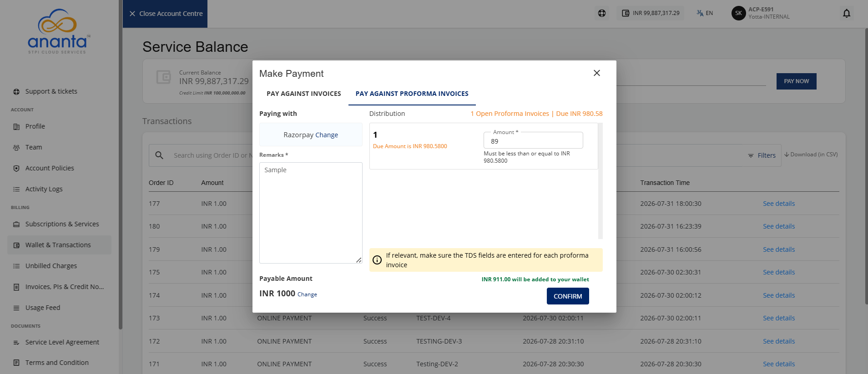View Activity Logs
The image size is (868, 374).
pyautogui.click(x=44, y=189)
